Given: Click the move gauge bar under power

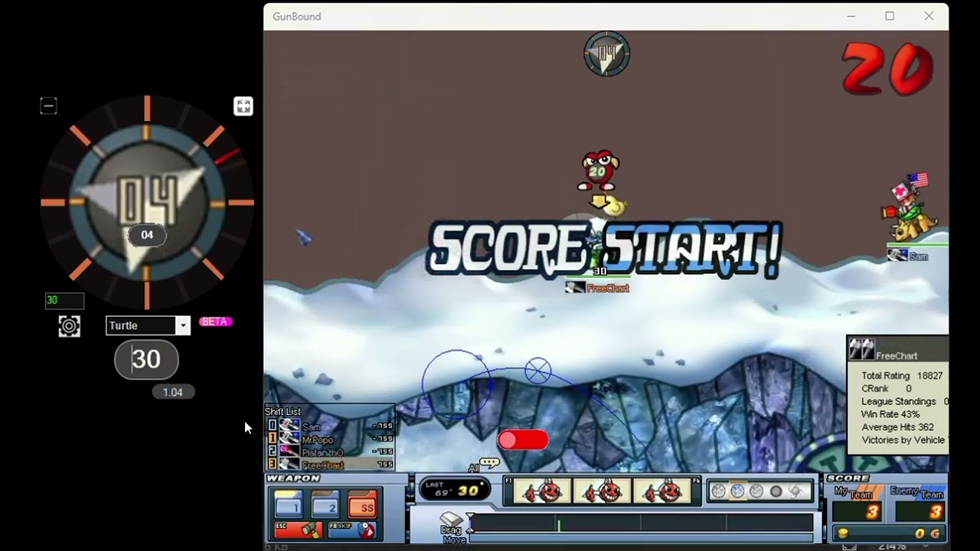Looking at the screenshot, I should 642,539.
